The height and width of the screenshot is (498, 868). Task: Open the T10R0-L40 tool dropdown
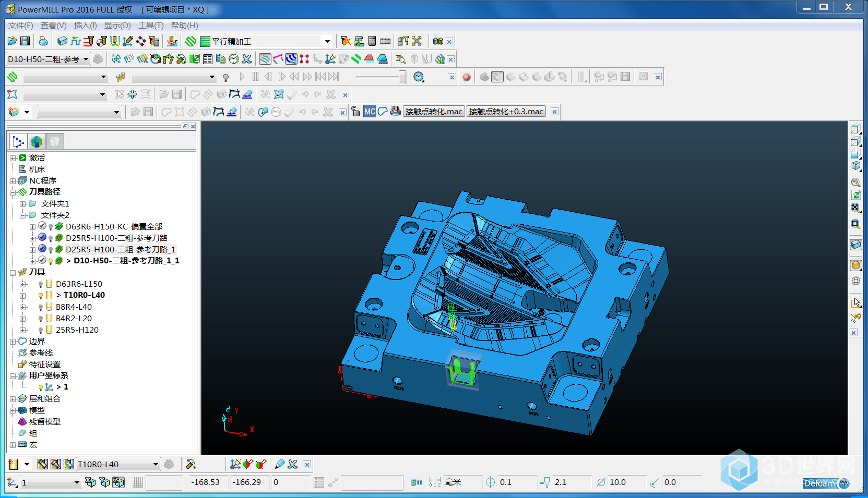(156, 464)
